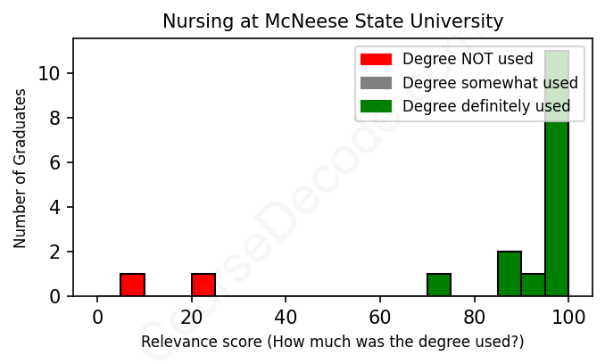The width and height of the screenshot is (605, 364).
Task: Select the "Degree NOT used" legend label
Action: (467, 60)
